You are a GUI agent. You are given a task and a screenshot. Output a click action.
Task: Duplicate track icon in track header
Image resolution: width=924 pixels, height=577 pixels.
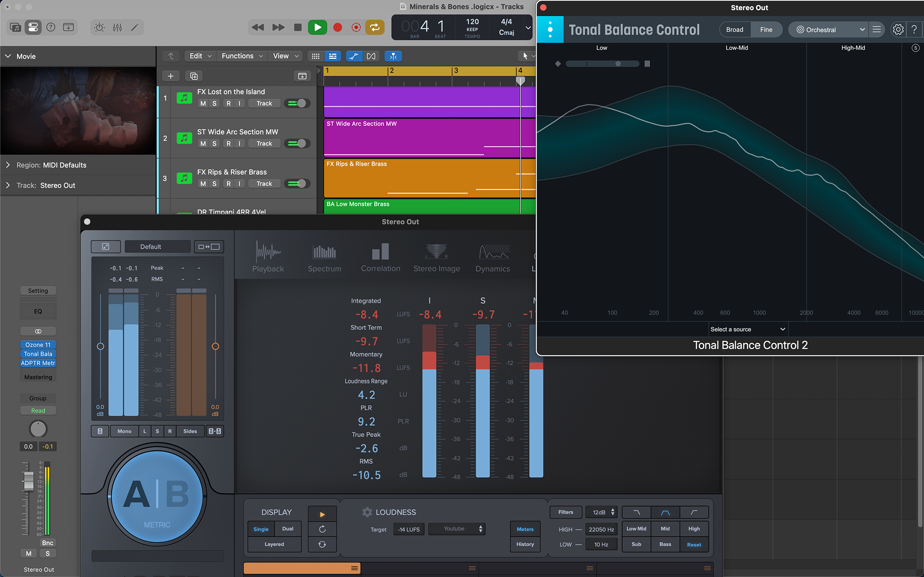[x=194, y=76]
